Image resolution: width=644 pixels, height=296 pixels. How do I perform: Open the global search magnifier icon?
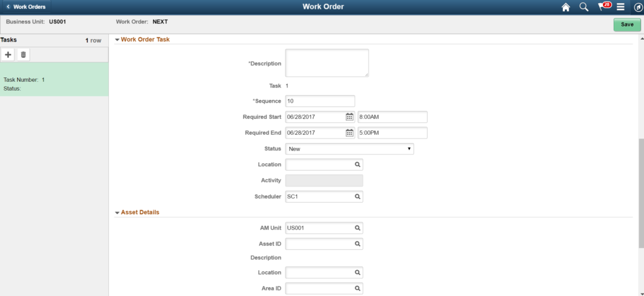[584, 7]
